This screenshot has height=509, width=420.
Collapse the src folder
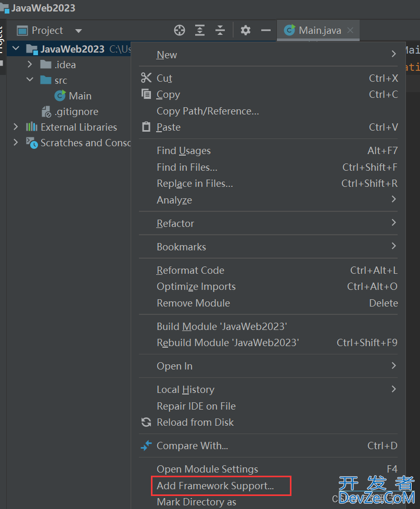click(x=30, y=80)
